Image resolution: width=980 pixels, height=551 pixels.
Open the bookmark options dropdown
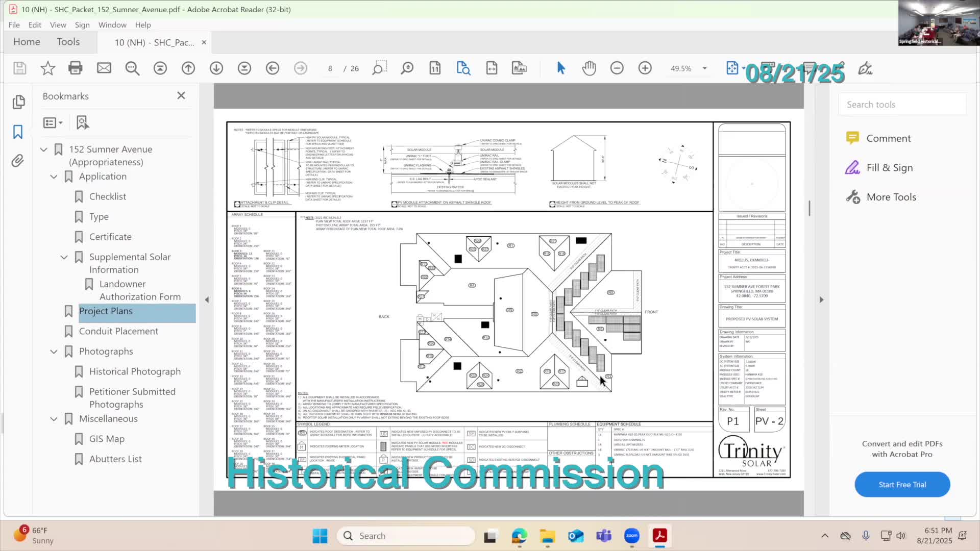[x=53, y=122]
